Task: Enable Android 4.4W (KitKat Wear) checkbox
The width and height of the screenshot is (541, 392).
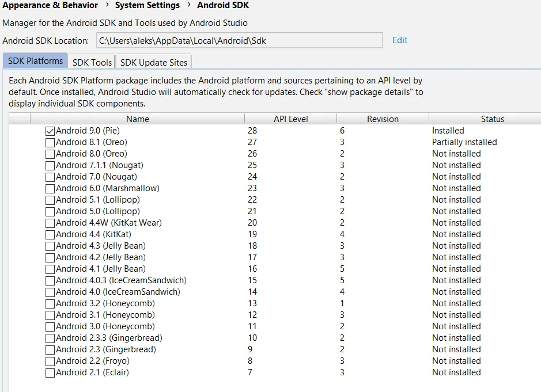Action: 50,223
